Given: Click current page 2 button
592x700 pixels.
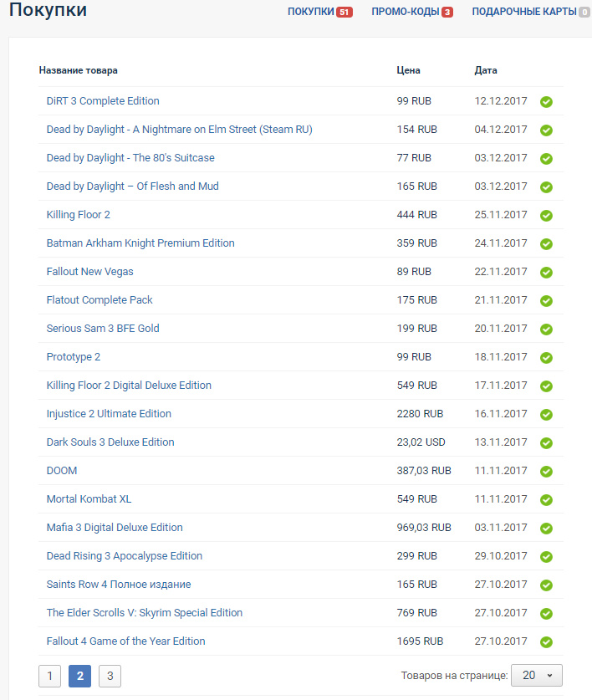Looking at the screenshot, I should [x=79, y=676].
